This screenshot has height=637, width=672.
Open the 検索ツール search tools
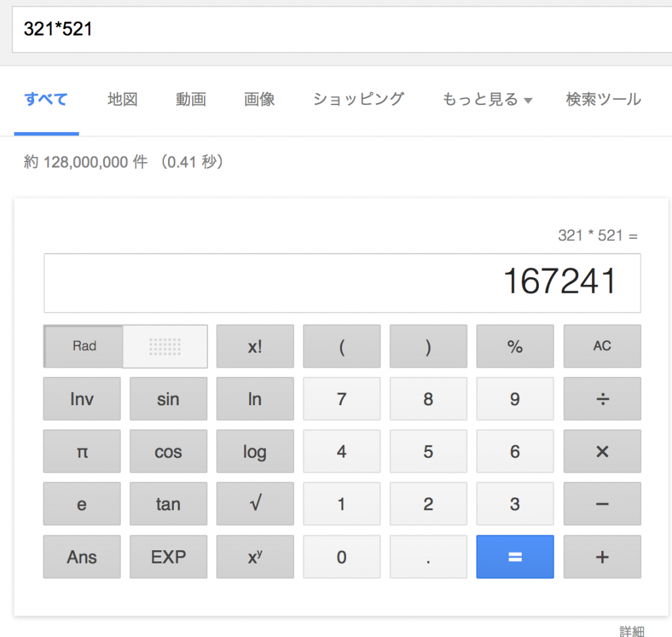coord(603,100)
